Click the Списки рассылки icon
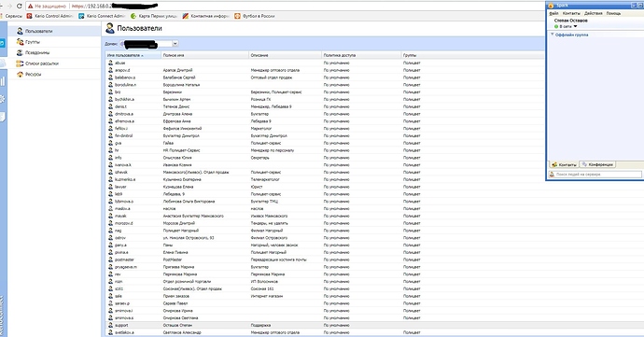644x337 pixels. [20, 63]
